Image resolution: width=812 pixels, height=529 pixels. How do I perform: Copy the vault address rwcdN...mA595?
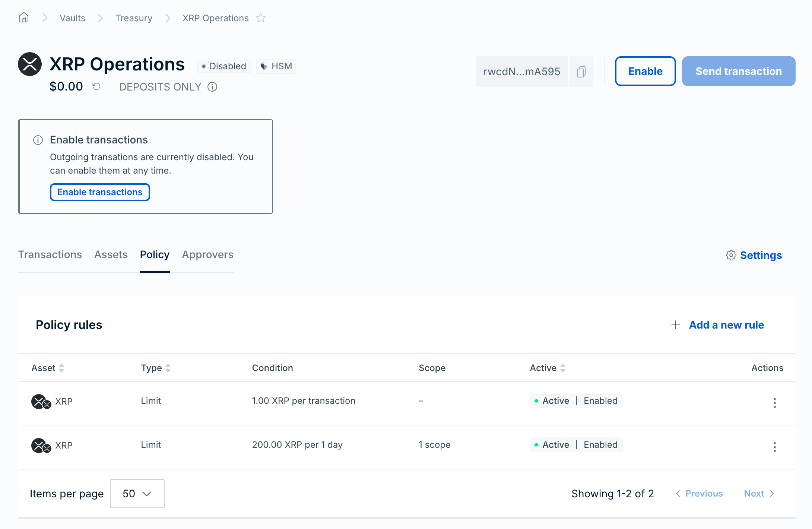point(581,72)
